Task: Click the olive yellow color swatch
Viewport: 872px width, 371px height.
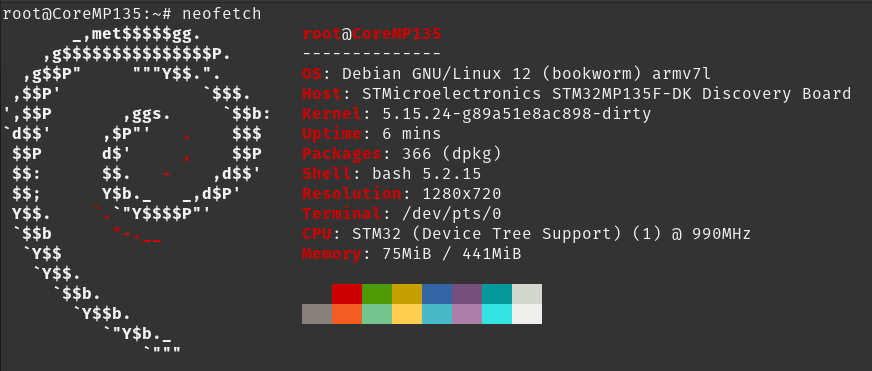Action: (407, 294)
